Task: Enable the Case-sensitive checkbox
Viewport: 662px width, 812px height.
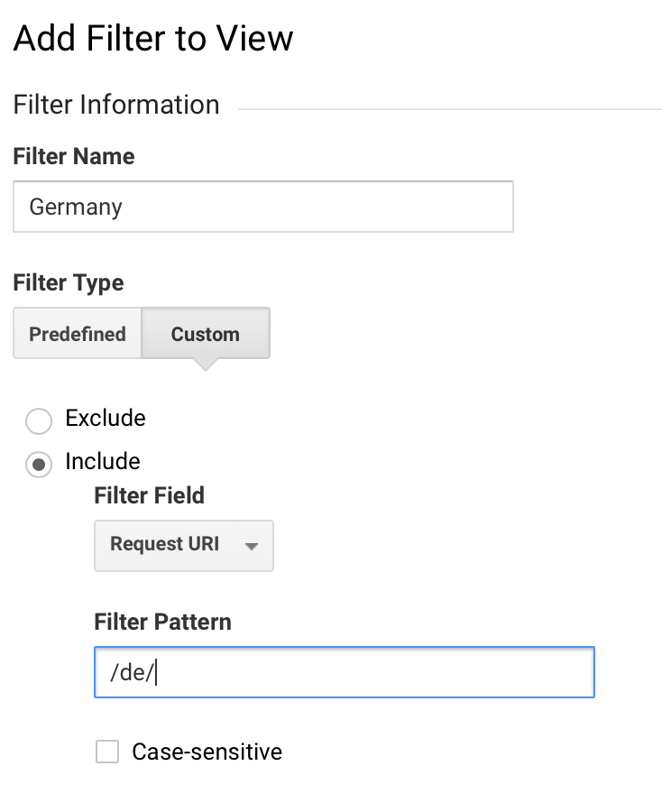Action: tap(107, 752)
